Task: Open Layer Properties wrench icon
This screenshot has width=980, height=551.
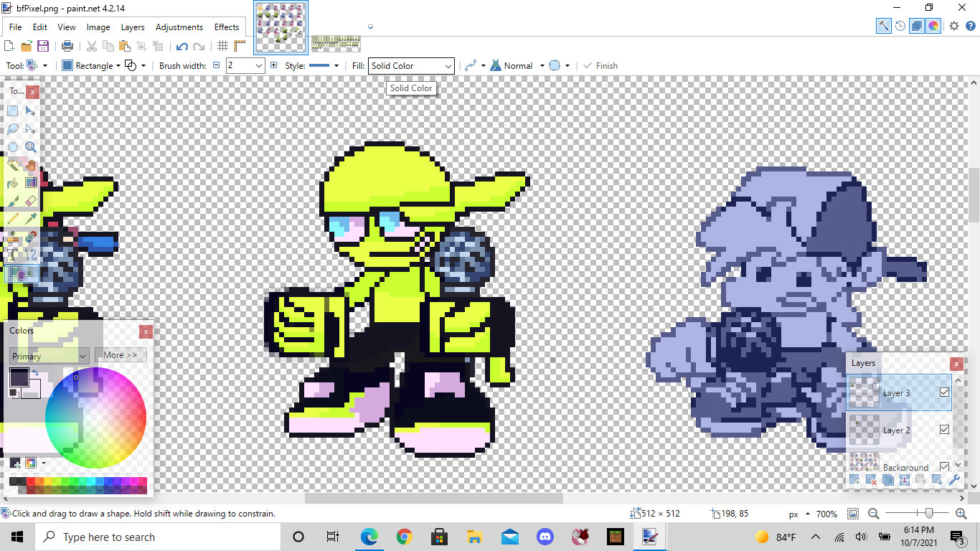Action: (x=954, y=480)
